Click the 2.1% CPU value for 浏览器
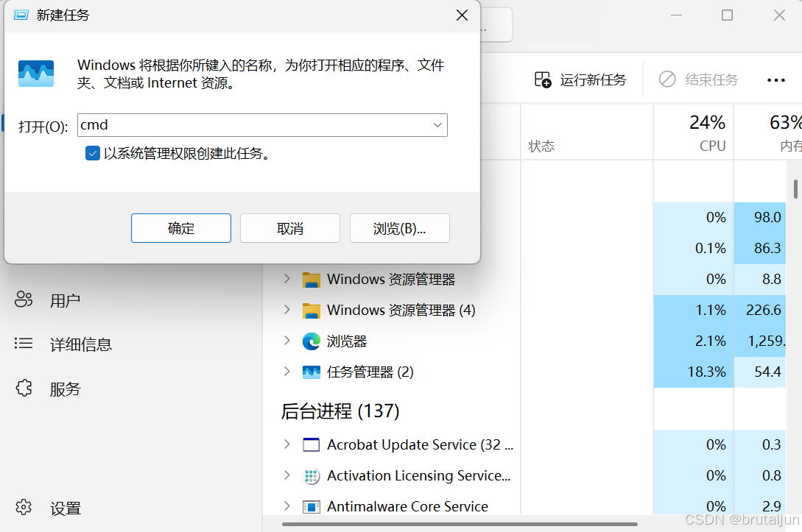 pos(711,341)
